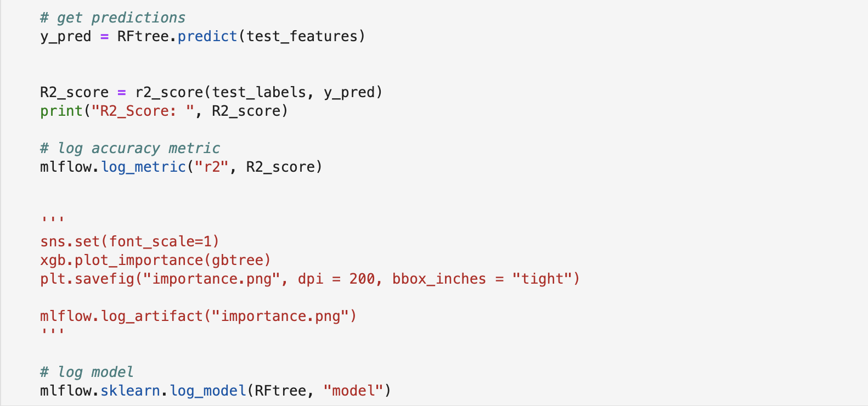
Task: Place cursor on y_pred variable assignment
Action: click(x=65, y=37)
